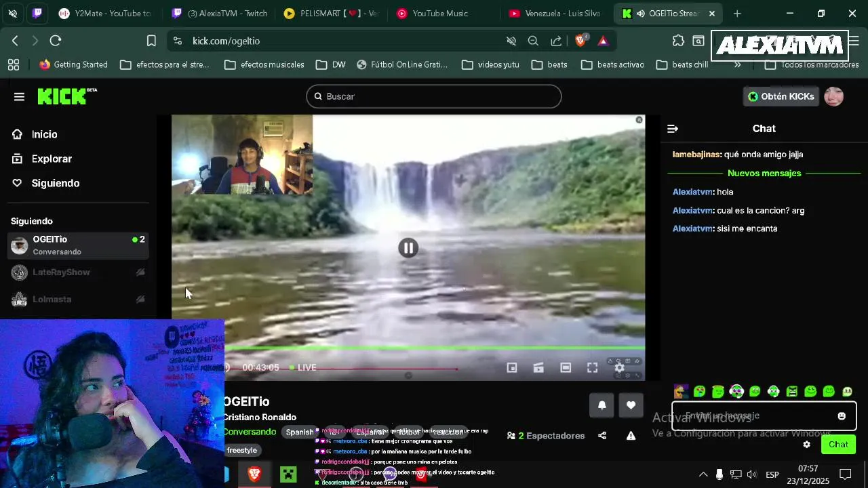This screenshot has width=868, height=488.
Task: Click Obtén KICKs button
Action: [x=781, y=96]
